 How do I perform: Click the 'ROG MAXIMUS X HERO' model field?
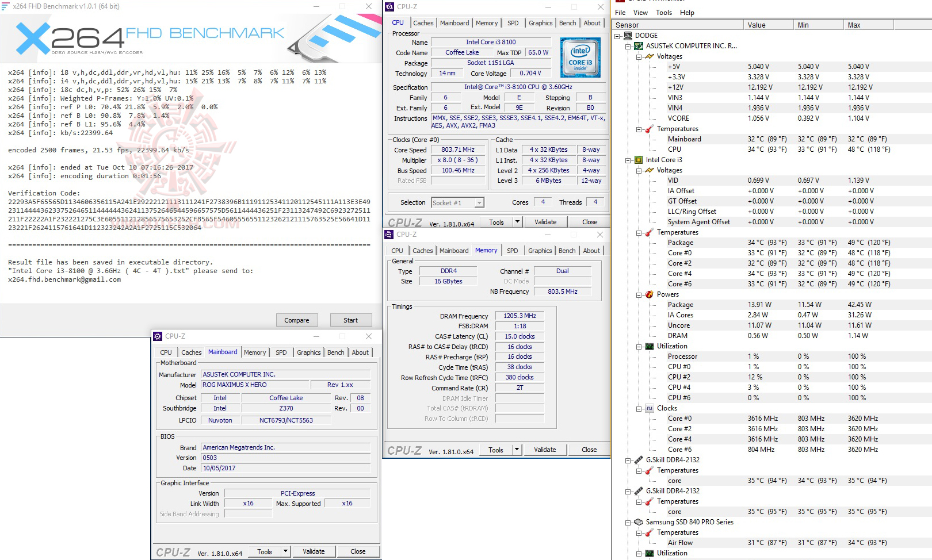255,385
